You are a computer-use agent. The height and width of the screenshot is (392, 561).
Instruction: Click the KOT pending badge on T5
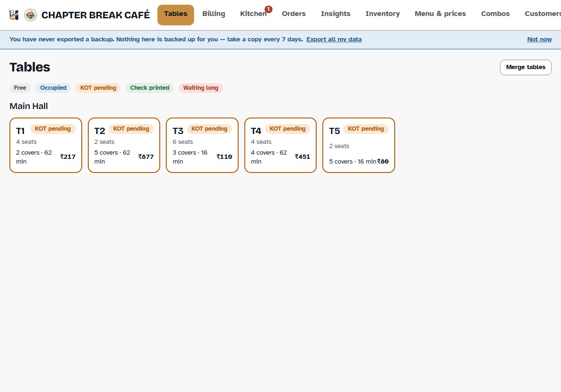pyautogui.click(x=366, y=129)
